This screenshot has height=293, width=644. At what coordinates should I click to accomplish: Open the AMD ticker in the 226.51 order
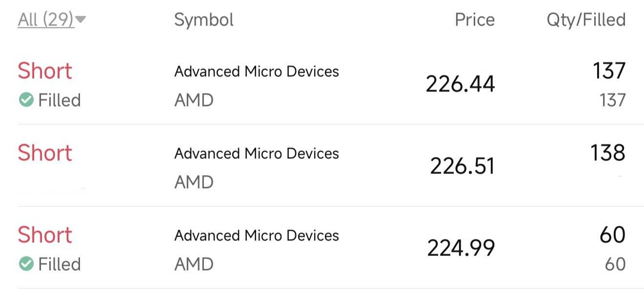(194, 182)
